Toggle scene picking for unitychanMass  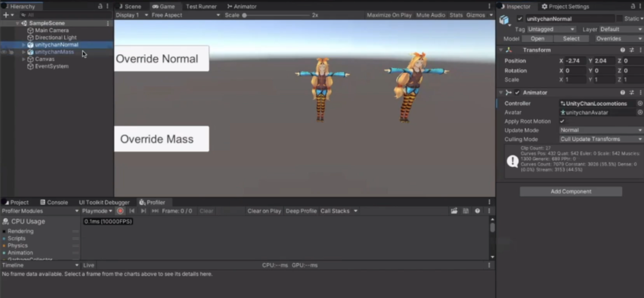tap(11, 52)
